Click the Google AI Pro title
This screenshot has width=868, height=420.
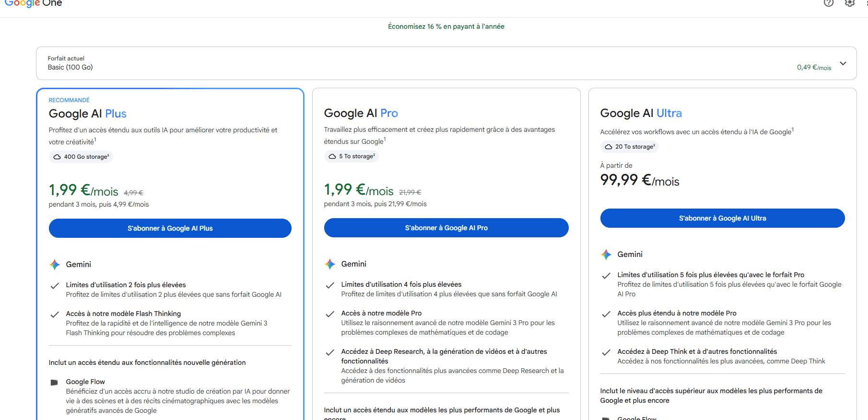361,113
